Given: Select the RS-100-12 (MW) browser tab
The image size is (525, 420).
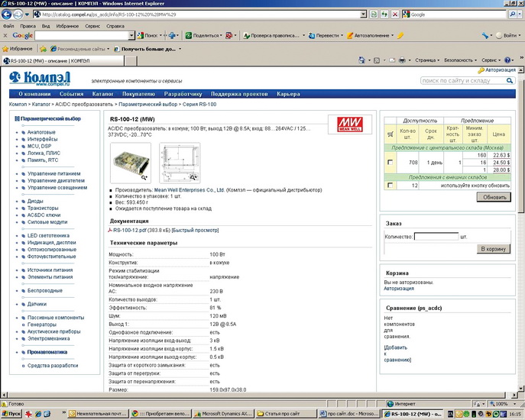Looking at the screenshot, I should (63, 61).
